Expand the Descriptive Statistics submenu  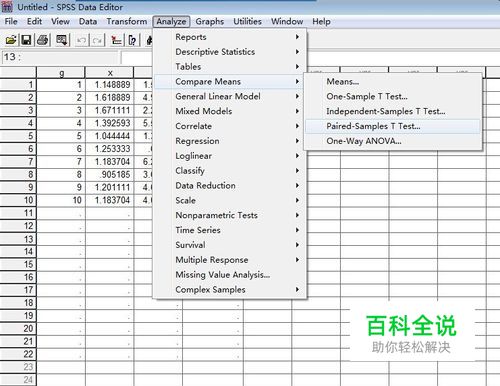[230, 52]
